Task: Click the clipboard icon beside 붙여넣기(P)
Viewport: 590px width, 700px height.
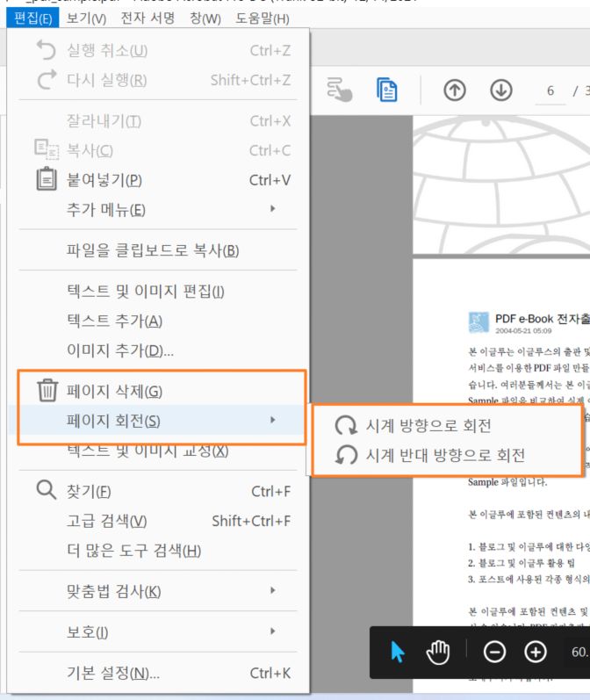Action: (x=47, y=179)
